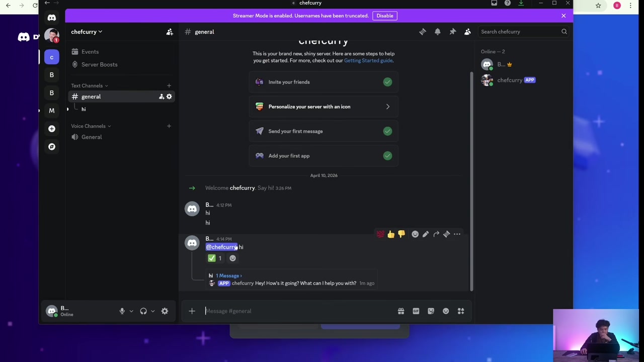Add a new voice channel
Viewport: 644px width, 362px height.
[169, 126]
